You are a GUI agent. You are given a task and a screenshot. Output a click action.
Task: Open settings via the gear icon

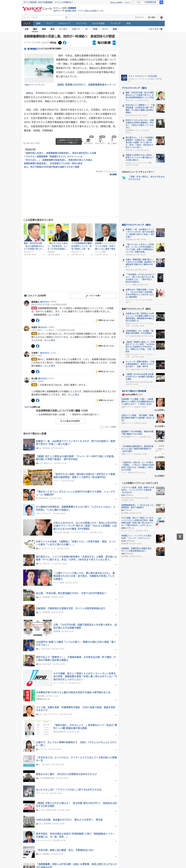(161, 18)
